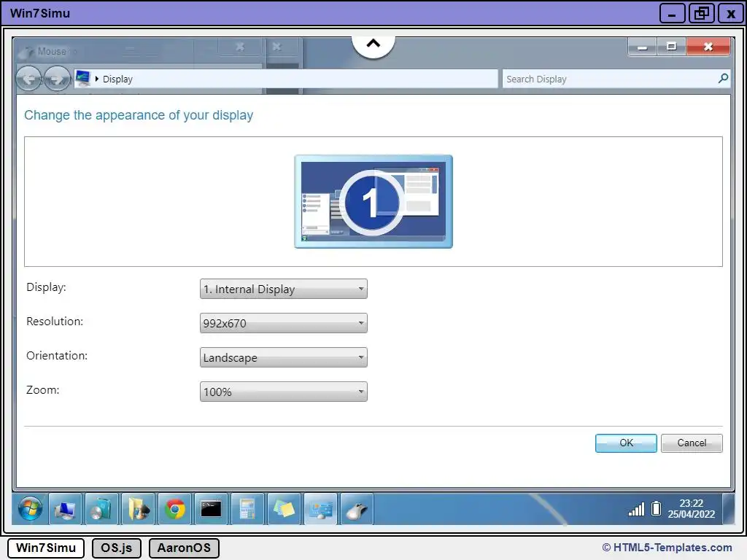
Task: Open the media disc icon in taskbar
Action: coord(101,510)
